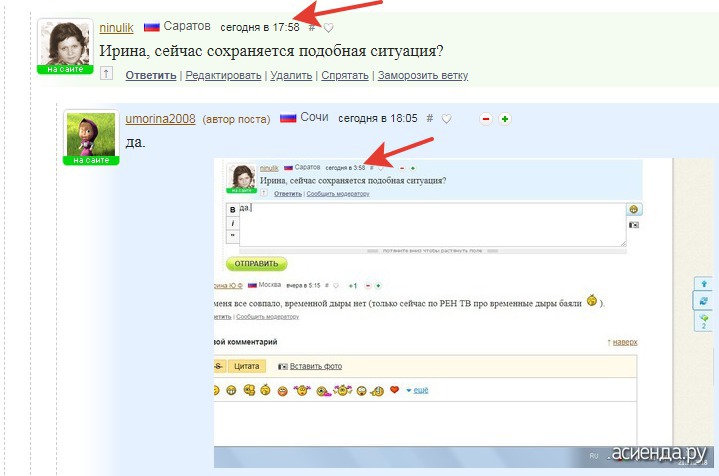Image resolution: width=719 pixels, height=476 pixels.
Task: Open umorina2008's Masha avatar
Action: tap(91, 134)
